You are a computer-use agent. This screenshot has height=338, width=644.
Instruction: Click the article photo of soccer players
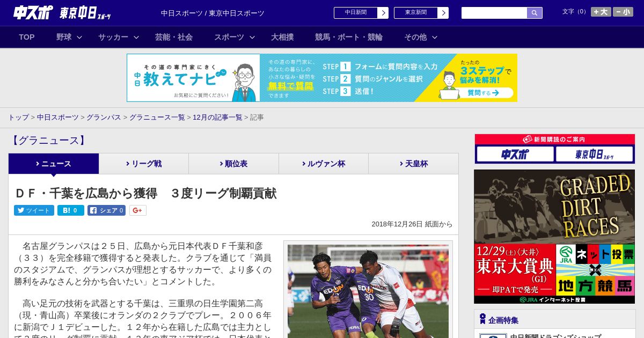click(x=368, y=291)
